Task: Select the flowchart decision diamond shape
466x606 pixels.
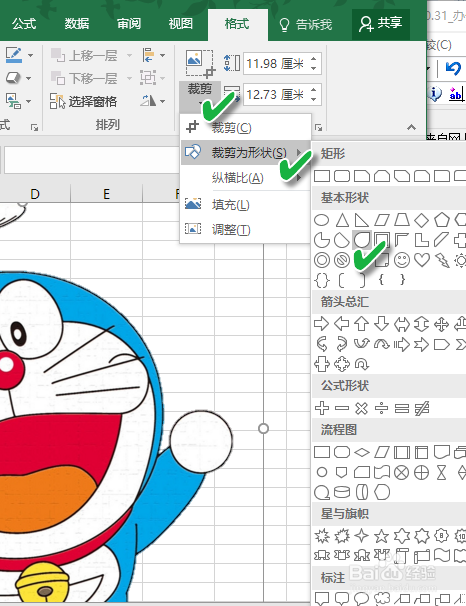Action: pos(362,452)
